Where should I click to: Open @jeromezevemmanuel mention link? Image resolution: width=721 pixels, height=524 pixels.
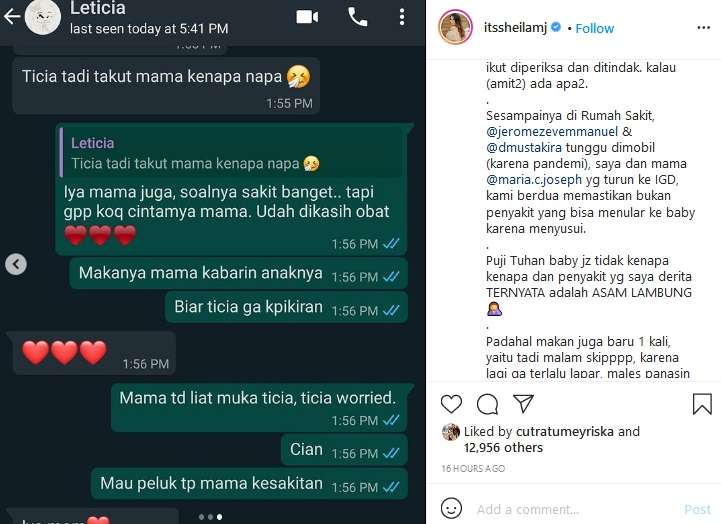[552, 131]
